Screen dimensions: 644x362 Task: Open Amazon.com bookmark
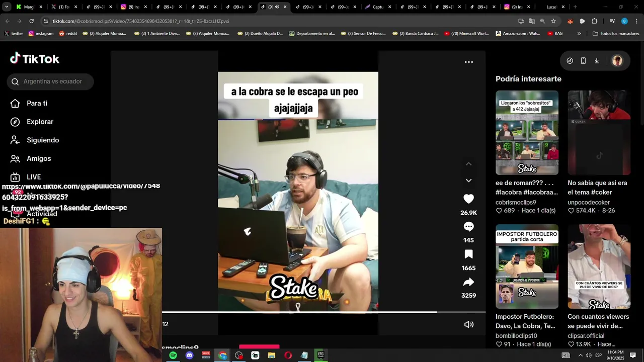click(518, 34)
